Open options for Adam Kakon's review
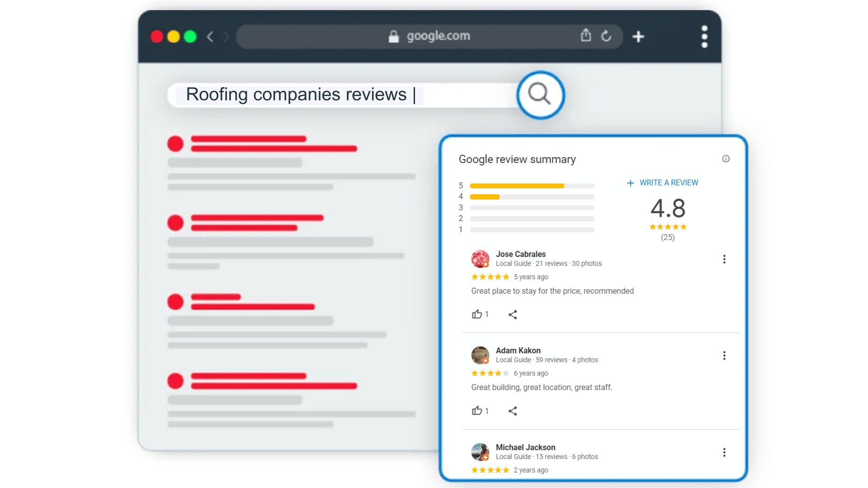Image resolution: width=868 pixels, height=488 pixels. [x=724, y=356]
